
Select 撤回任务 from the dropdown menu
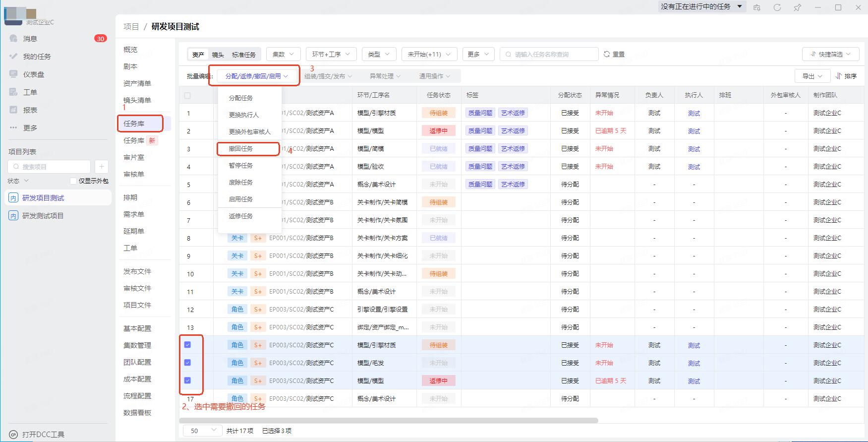pyautogui.click(x=241, y=149)
